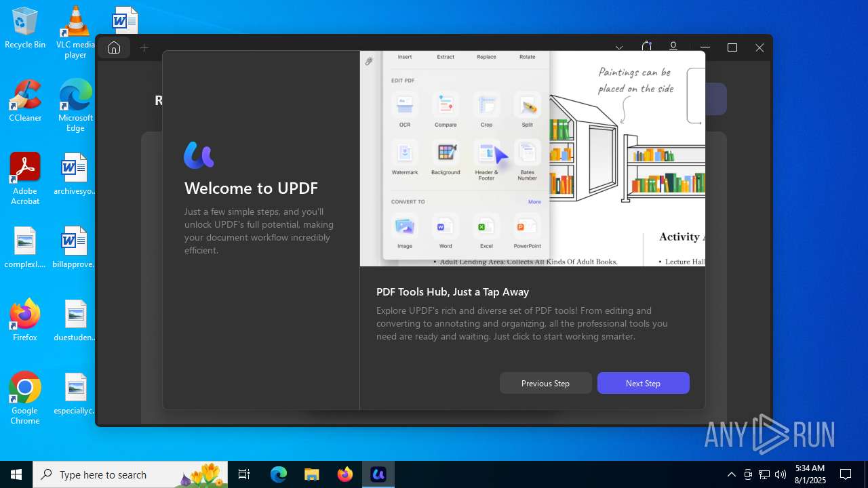Click the Split tool icon in preview
This screenshot has height=488, width=868.
click(527, 105)
